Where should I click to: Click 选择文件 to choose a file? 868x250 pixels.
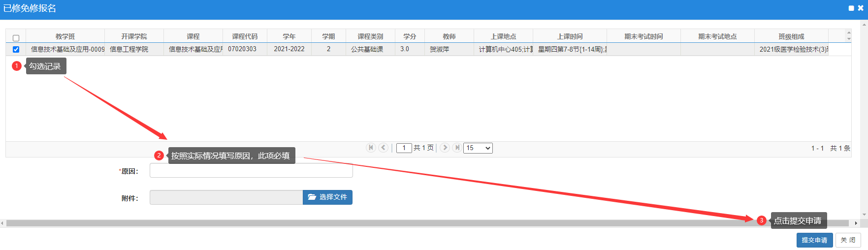(327, 197)
